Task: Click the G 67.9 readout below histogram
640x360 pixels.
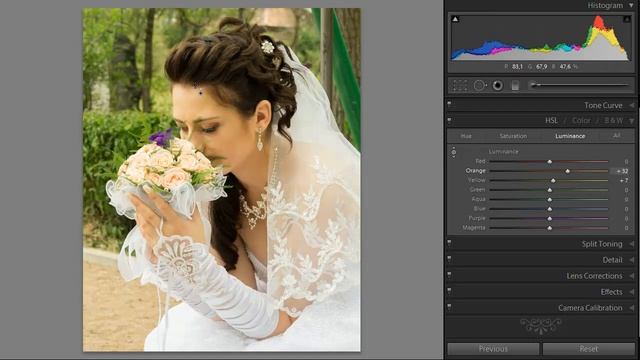Action: 538,67
